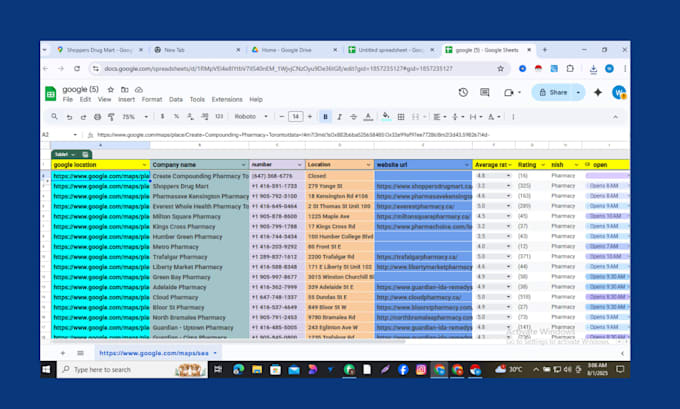
Task: Open the Format menu
Action: pyautogui.click(x=152, y=99)
